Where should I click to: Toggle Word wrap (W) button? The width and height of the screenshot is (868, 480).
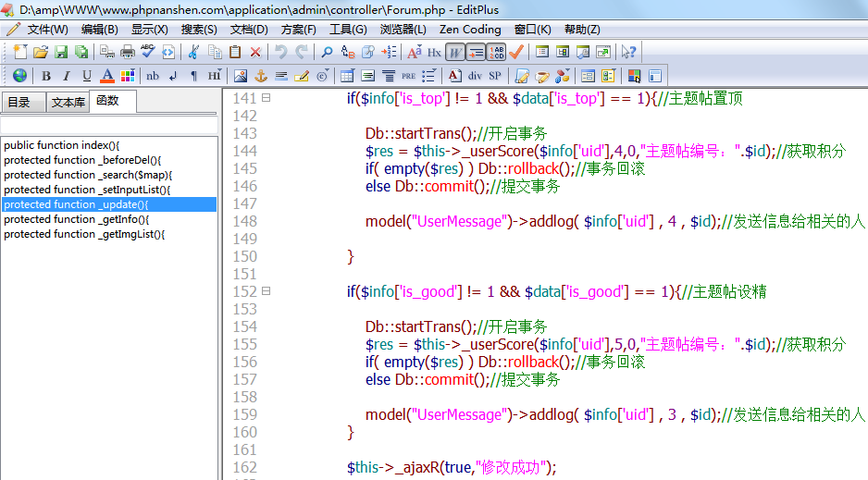[x=455, y=52]
